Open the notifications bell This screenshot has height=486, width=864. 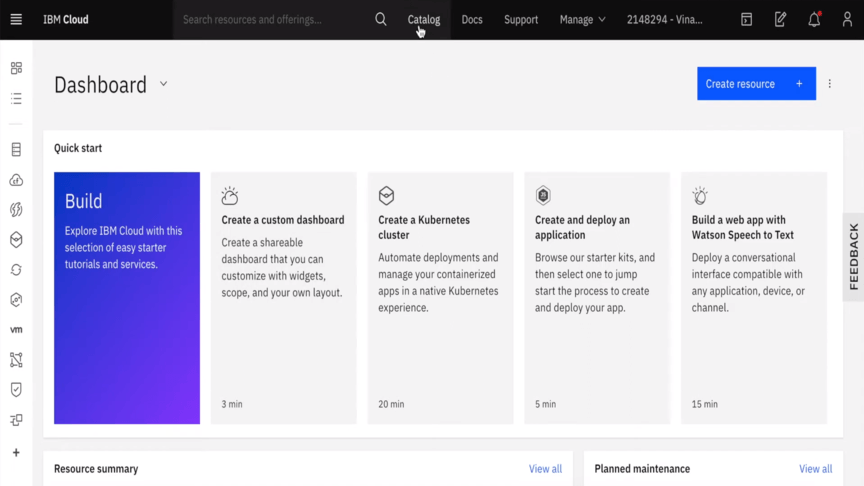(814, 19)
